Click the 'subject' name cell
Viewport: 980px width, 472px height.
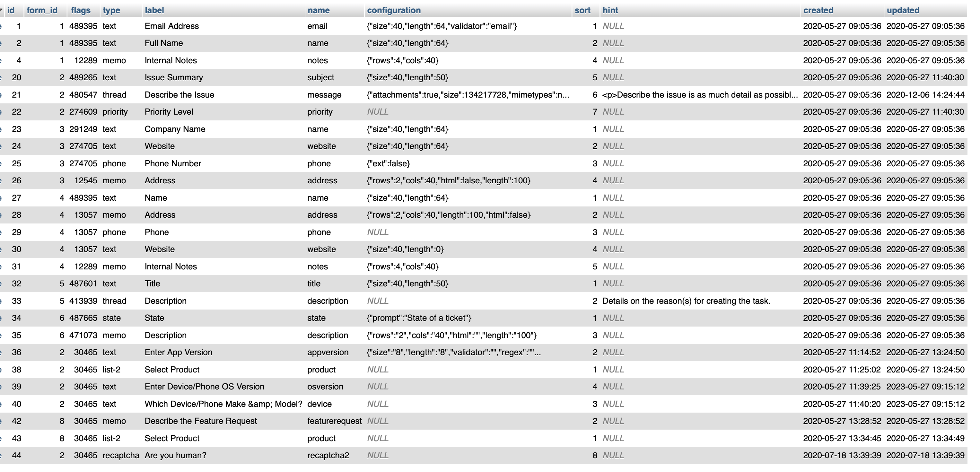321,77
